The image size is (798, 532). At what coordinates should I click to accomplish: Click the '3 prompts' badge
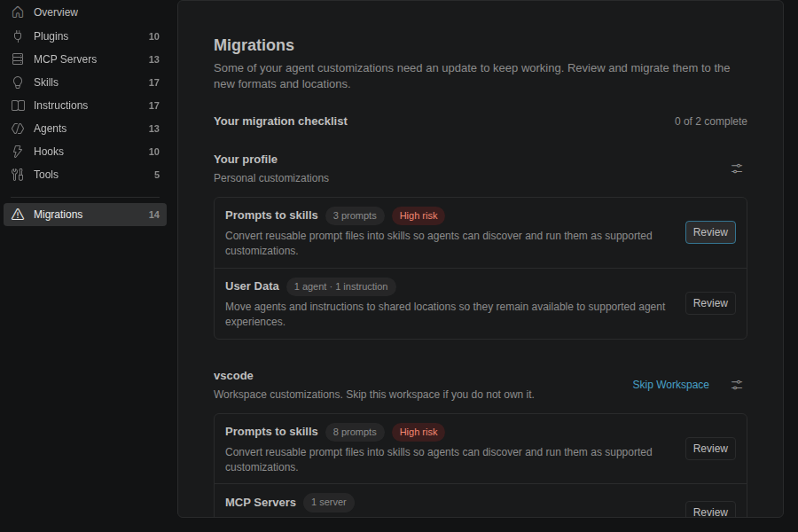(x=355, y=215)
